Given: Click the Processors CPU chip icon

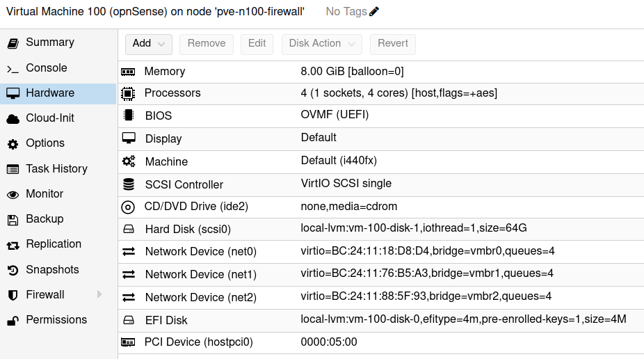Looking at the screenshot, I should [x=128, y=93].
